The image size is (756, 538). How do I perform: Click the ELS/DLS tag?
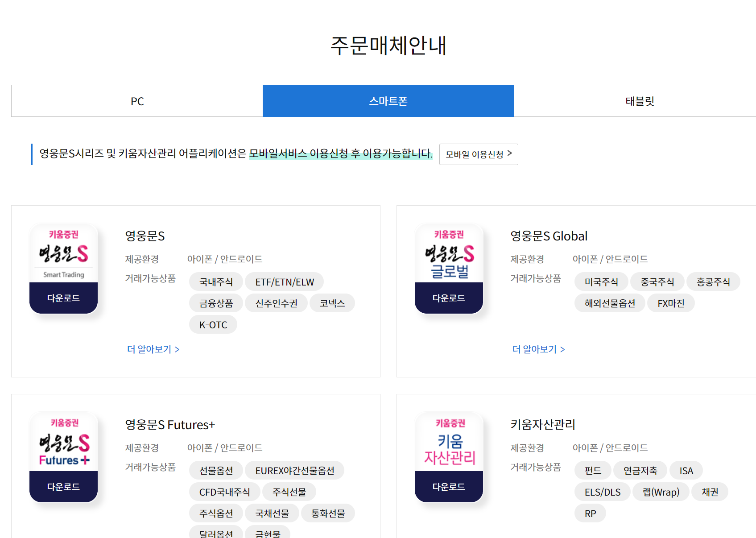pyautogui.click(x=603, y=492)
